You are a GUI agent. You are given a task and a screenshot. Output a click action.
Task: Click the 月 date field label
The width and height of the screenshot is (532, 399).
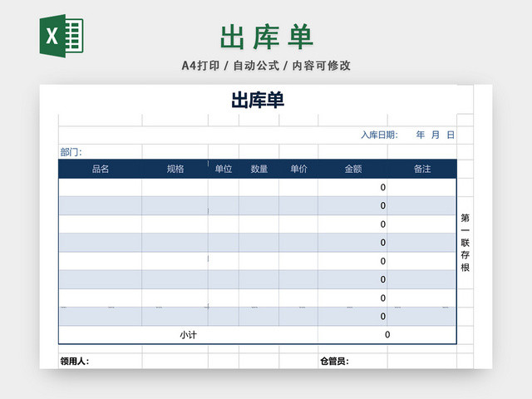436,135
